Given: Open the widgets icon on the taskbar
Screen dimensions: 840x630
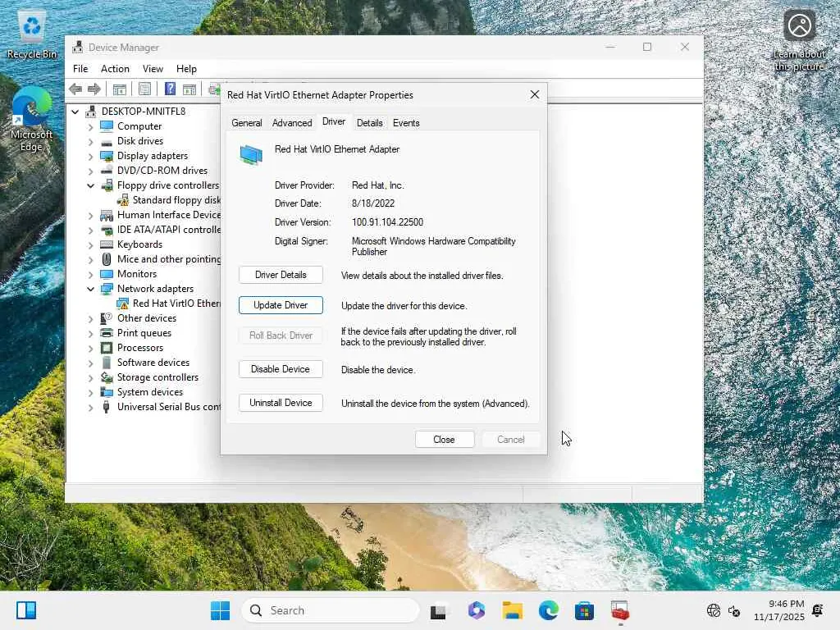Looking at the screenshot, I should point(26,610).
